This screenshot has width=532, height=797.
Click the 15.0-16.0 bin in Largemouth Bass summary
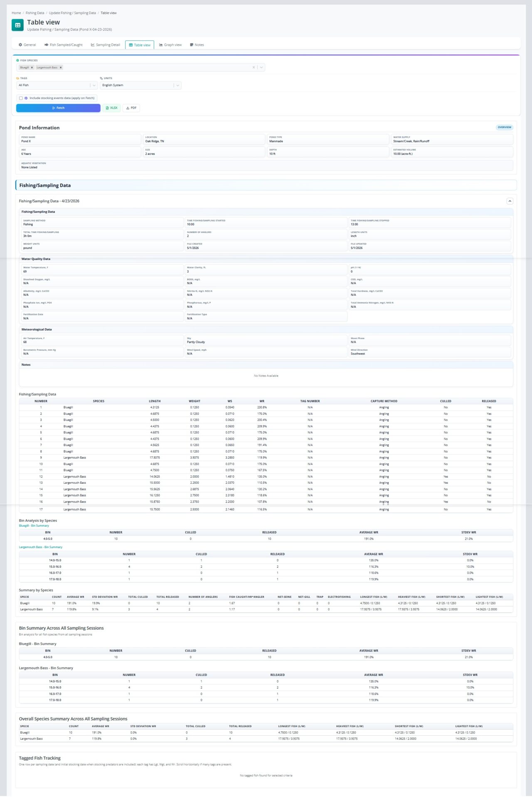point(55,567)
